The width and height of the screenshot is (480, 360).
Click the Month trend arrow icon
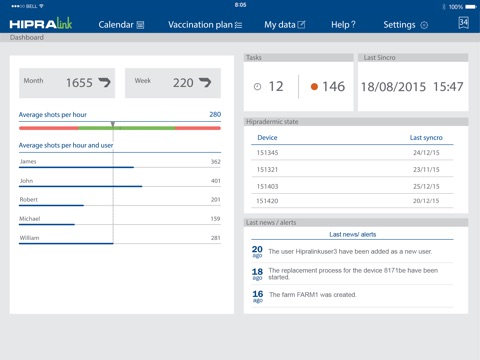(104, 82)
